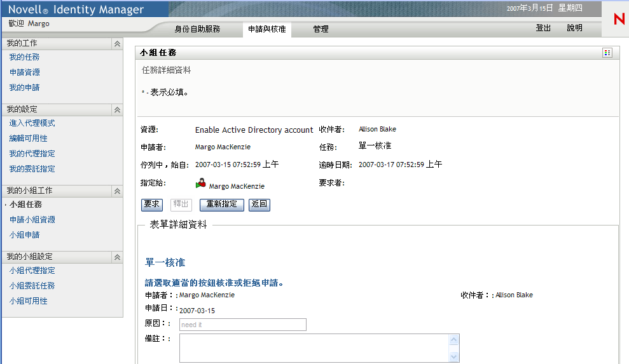The image size is (629, 364).
Task: Click recipient Allison Blake in task details
Action: [x=378, y=129]
